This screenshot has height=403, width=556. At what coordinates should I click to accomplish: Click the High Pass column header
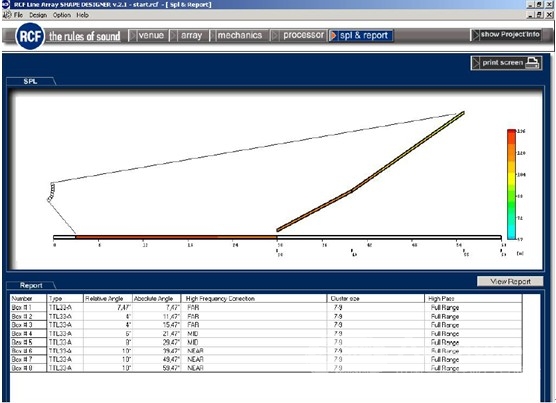[473, 298]
